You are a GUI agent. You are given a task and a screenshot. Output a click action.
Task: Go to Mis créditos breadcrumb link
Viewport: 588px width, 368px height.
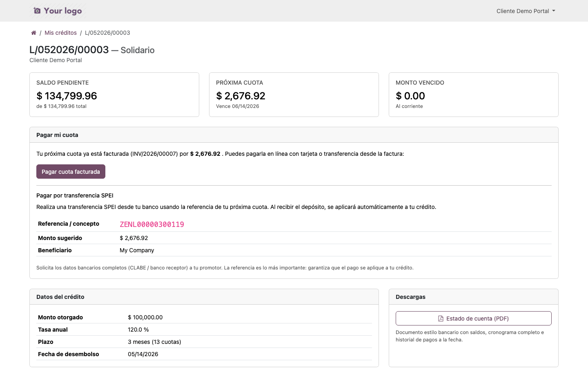pyautogui.click(x=60, y=33)
